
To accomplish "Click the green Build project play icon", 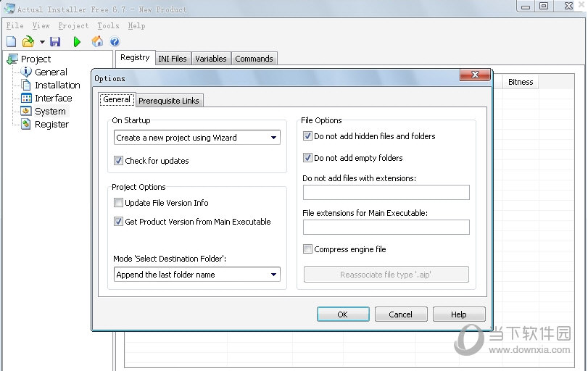I will tap(77, 41).
